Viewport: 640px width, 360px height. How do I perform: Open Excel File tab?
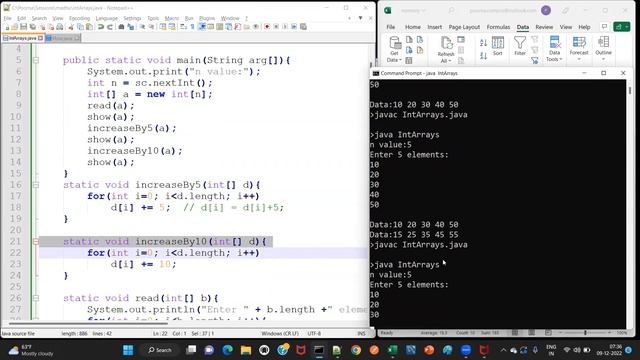click(x=391, y=27)
